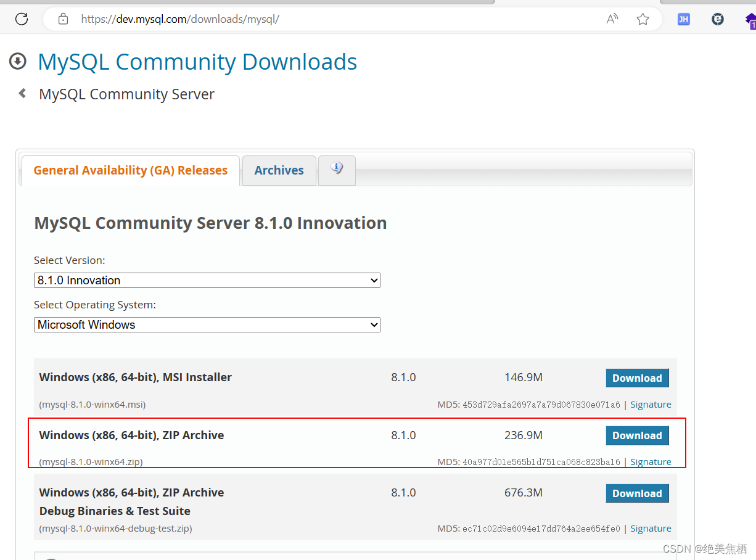Open the Archives tab
Image resolution: width=756 pixels, height=560 pixels.
pyautogui.click(x=279, y=170)
